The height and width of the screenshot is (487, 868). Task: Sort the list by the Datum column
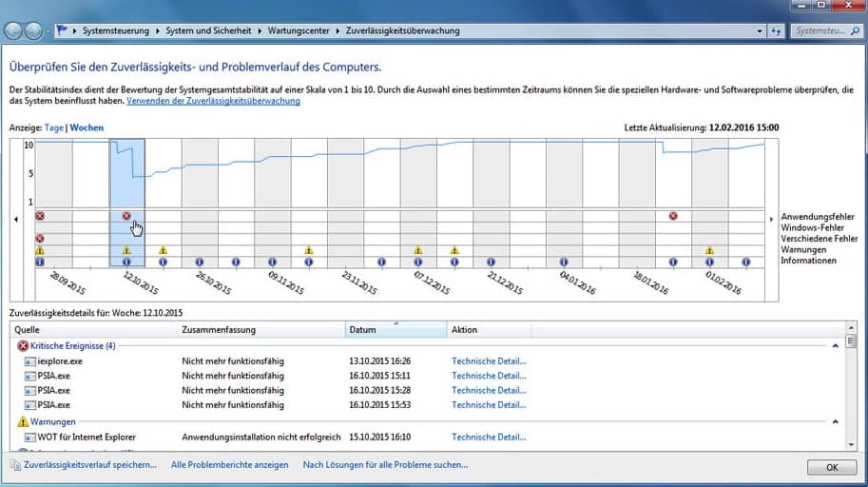coord(395,330)
